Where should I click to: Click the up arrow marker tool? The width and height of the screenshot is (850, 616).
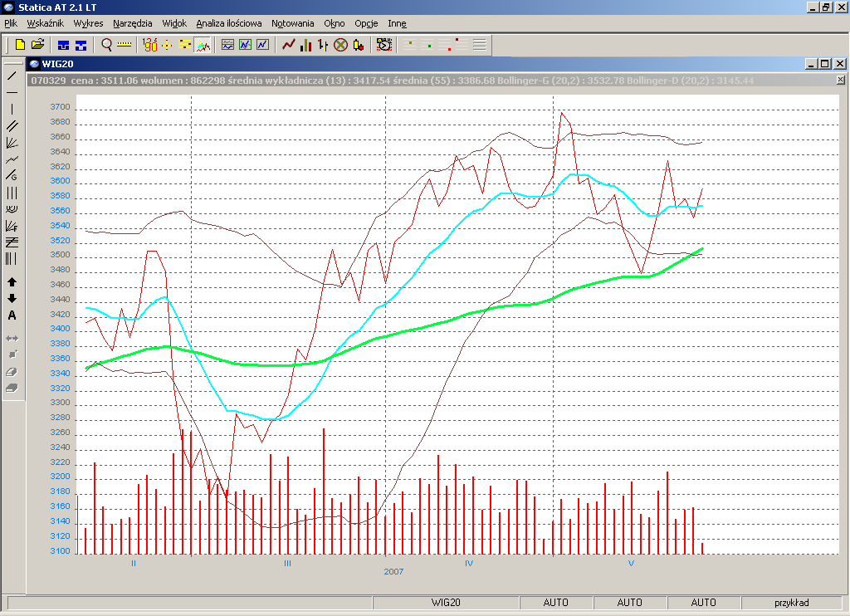point(12,282)
